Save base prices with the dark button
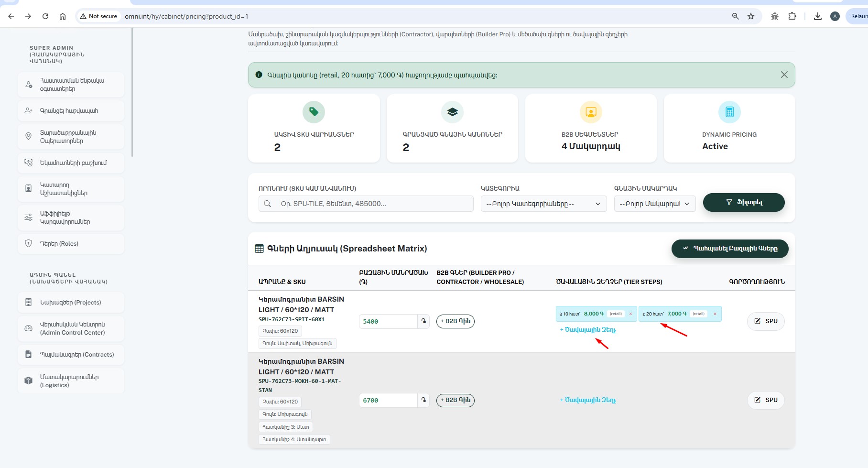 [x=730, y=249]
